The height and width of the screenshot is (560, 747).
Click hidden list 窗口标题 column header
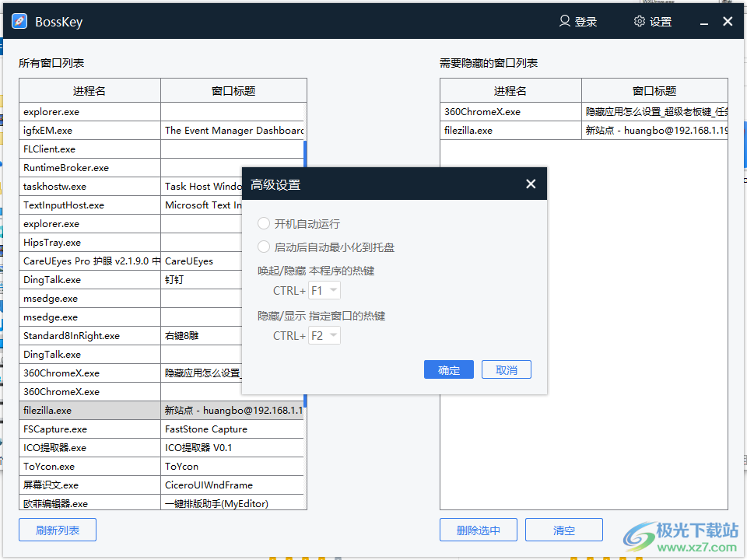click(654, 91)
